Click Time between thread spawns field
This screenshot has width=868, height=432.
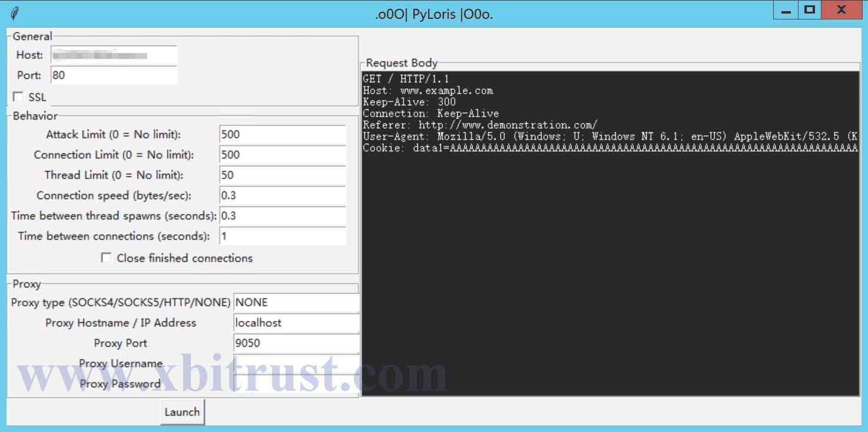[x=282, y=216]
